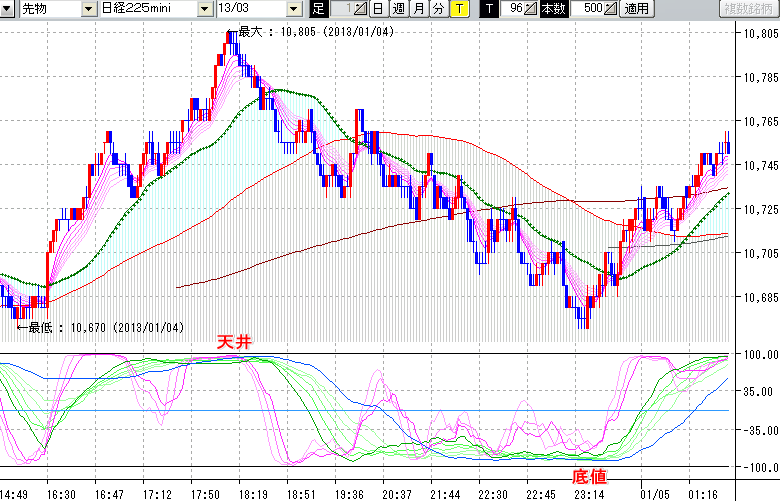Switch chart to 週 (weekly) bars
The height and width of the screenshot is (501, 780).
tap(397, 9)
